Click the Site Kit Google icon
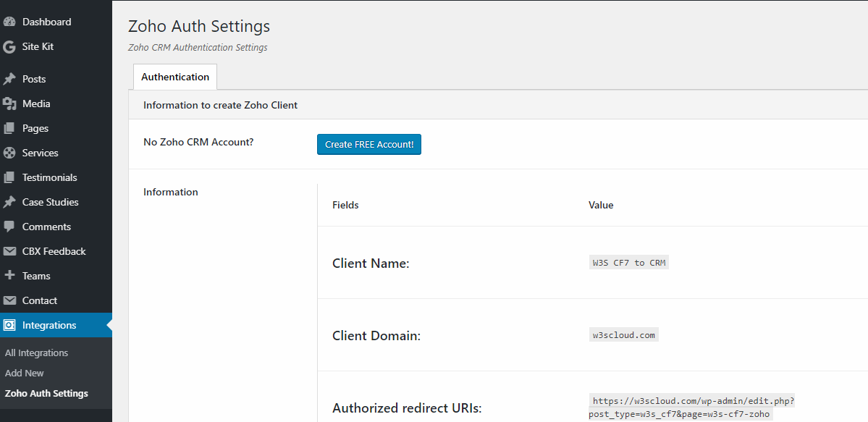This screenshot has height=422, width=868. 9,47
